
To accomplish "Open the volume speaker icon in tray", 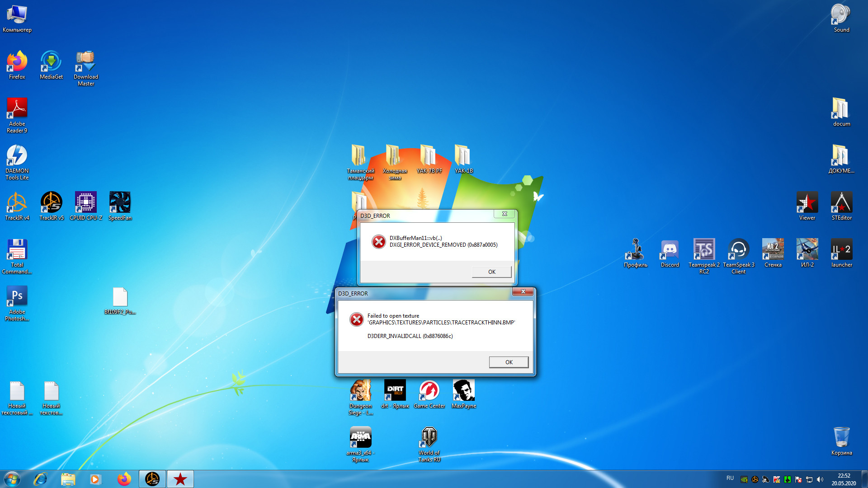I will pos(820,479).
